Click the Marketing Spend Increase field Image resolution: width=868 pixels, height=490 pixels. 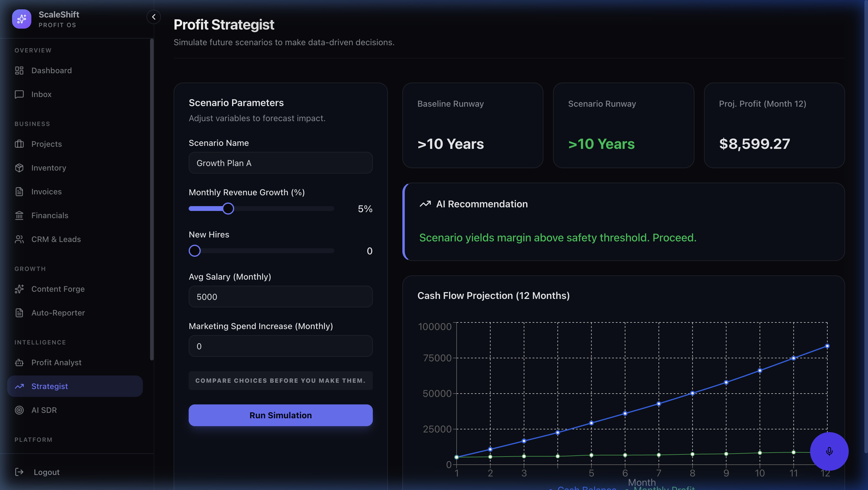[x=280, y=346]
